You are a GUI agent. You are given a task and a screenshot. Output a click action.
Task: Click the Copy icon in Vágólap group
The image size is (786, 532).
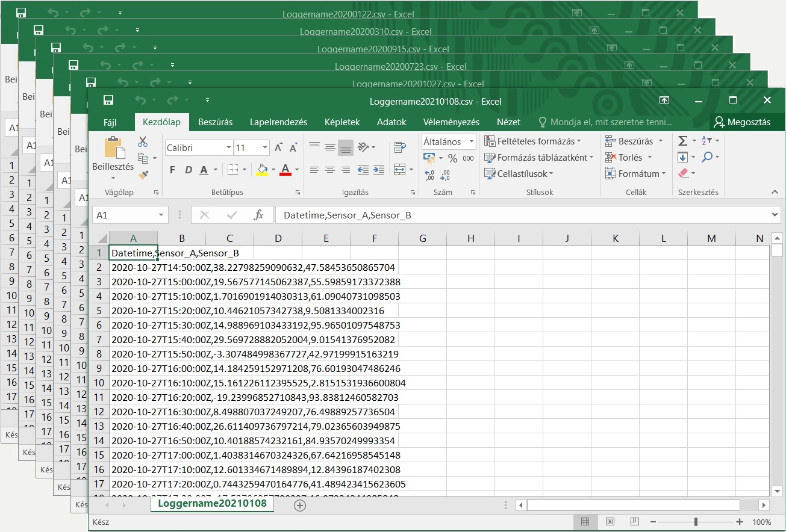coord(143,158)
